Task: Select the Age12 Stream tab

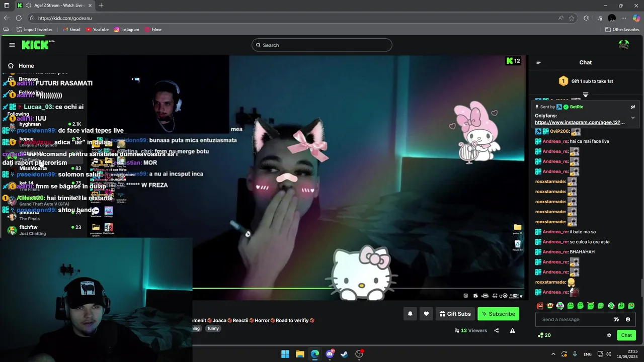Action: (x=54, y=6)
